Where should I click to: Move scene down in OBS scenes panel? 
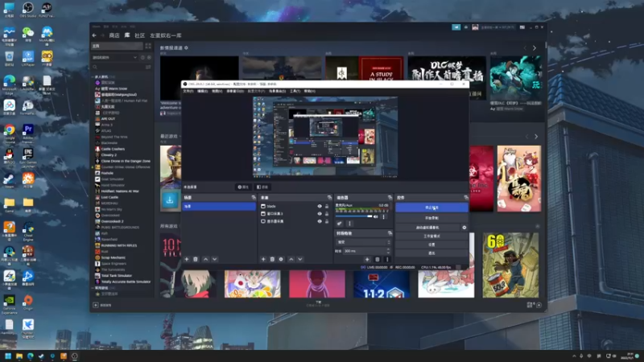(x=215, y=259)
